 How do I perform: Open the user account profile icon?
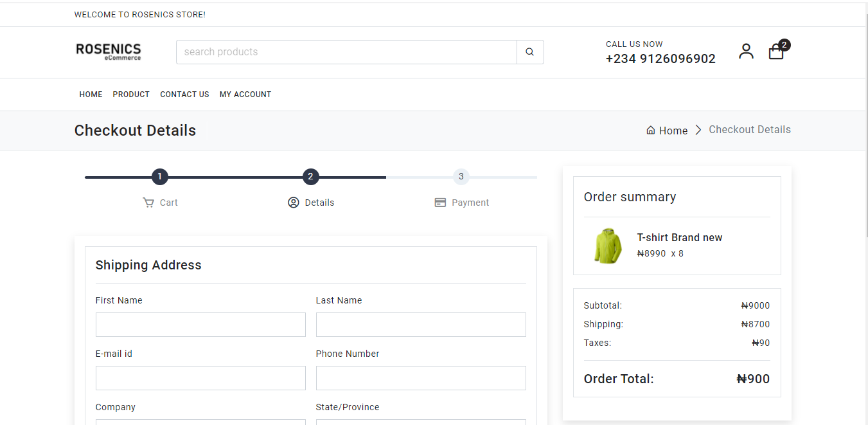tap(746, 51)
